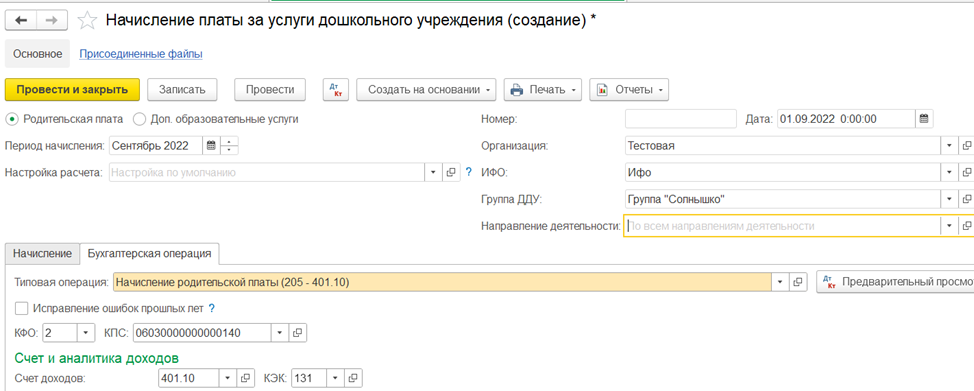Viewport: 974px width, 391px height.
Task: Expand Группа ДДУ dropdown arrow
Action: click(949, 199)
